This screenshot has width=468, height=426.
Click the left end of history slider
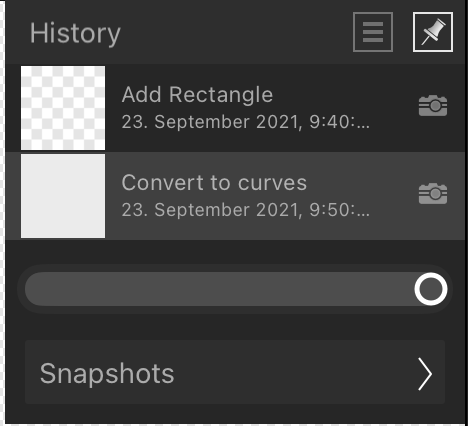coord(37,289)
